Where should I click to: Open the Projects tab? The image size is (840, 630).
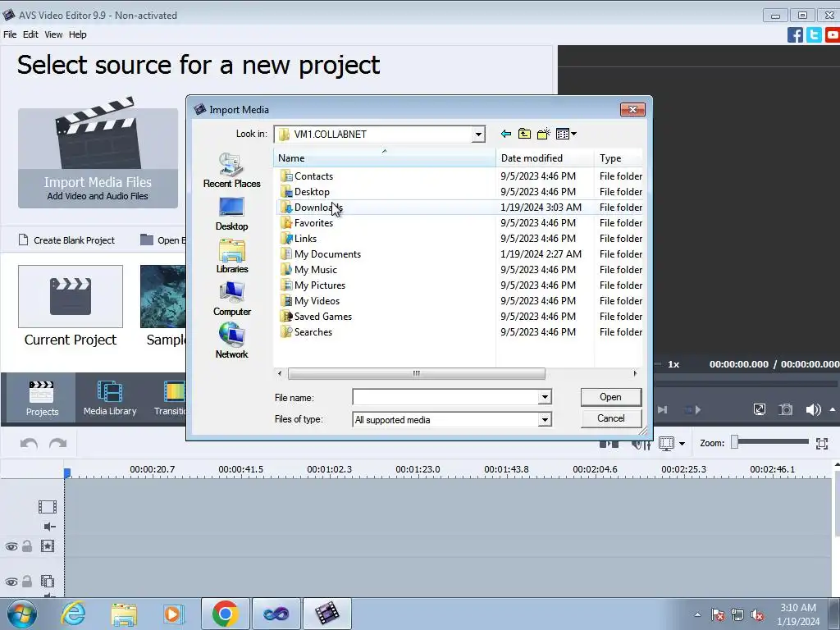42,398
